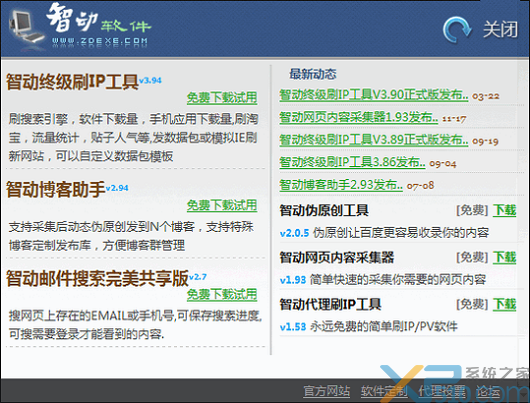Viewport: 530px width, 403px height.
Task: Download 智动网页内容采集器 via 下载 link
Action: pos(504,257)
